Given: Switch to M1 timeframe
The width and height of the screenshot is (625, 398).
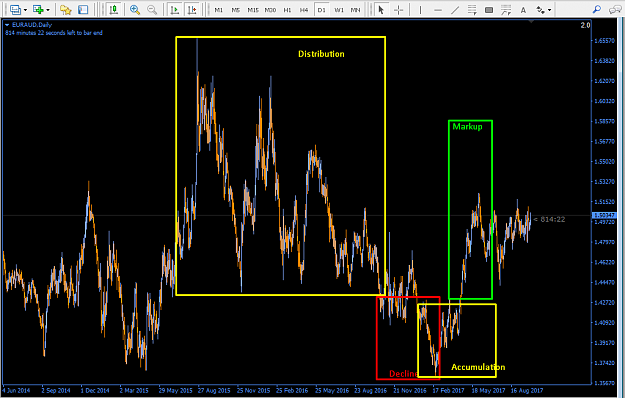Looking at the screenshot, I should point(219,10).
